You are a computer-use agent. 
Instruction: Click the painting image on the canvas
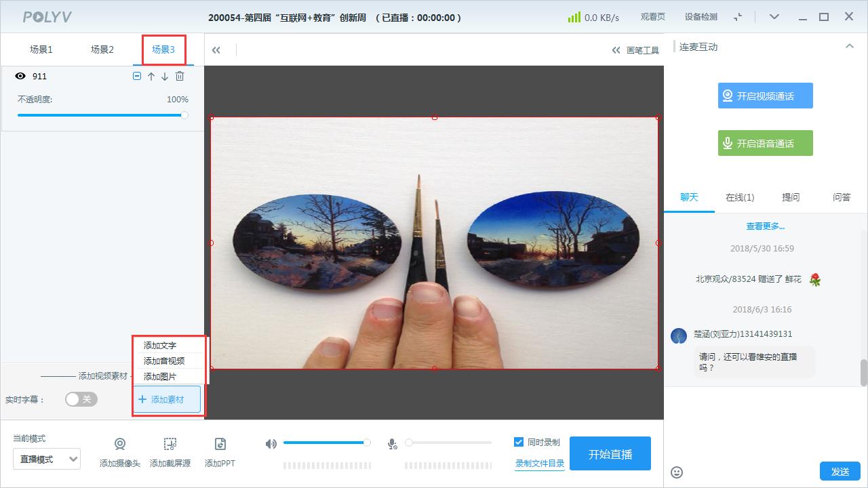click(x=434, y=243)
